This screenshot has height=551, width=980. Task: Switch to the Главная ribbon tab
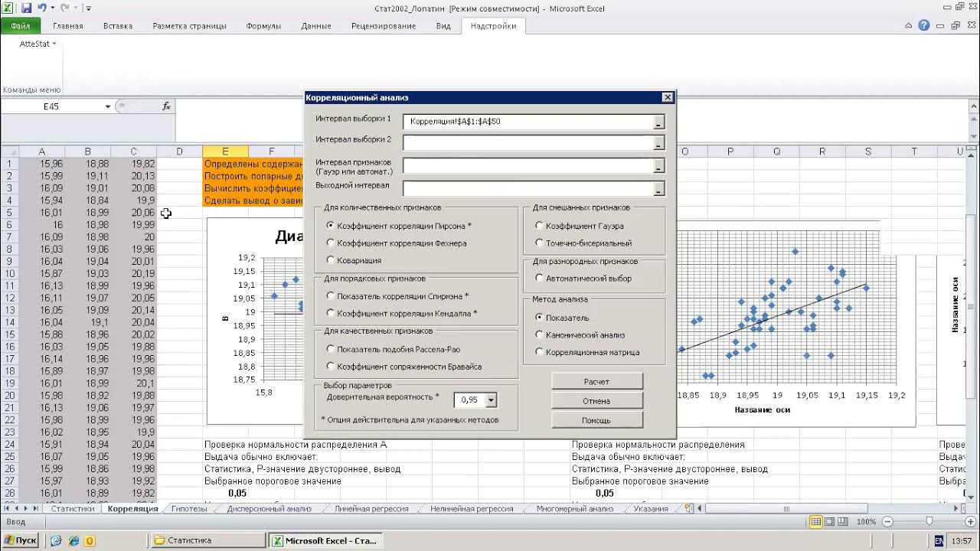pos(68,26)
